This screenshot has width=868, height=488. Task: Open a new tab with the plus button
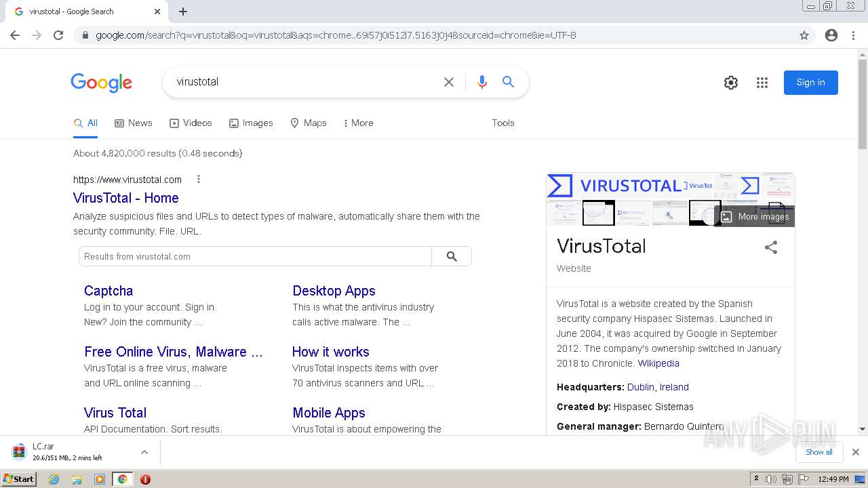point(183,12)
